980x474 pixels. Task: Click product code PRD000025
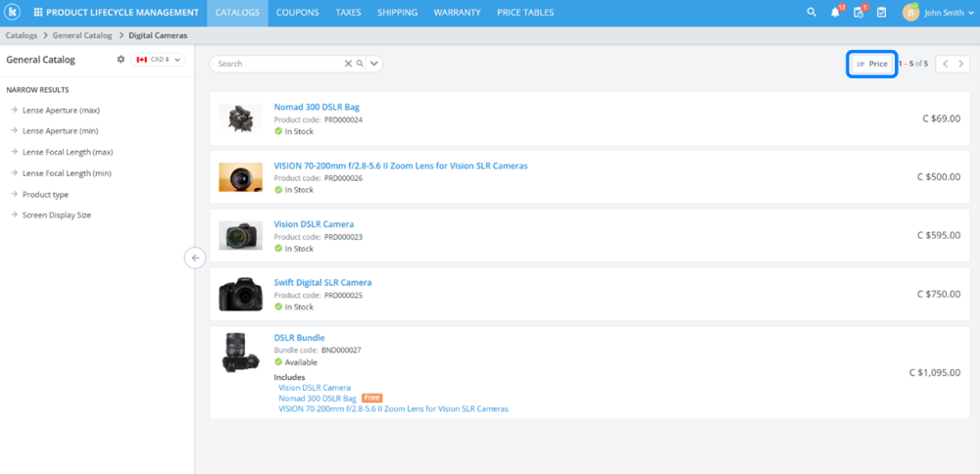343,295
